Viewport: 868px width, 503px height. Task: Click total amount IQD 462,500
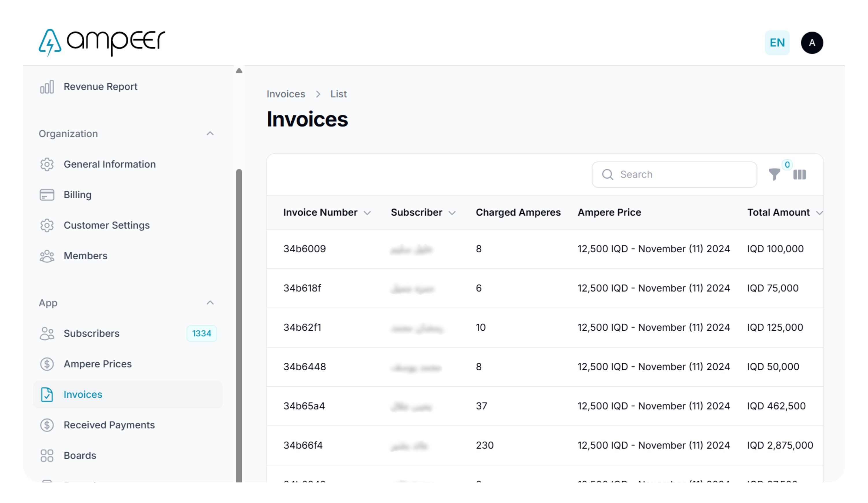click(776, 406)
